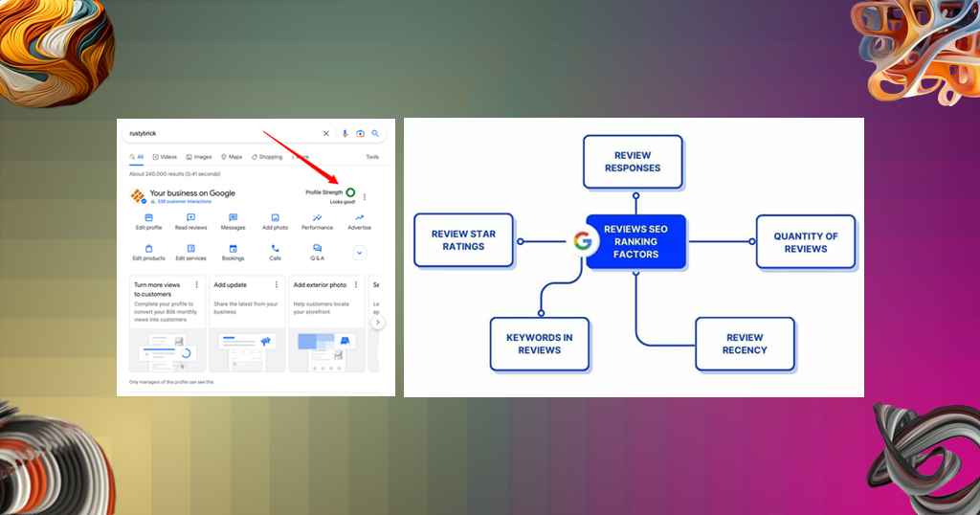Open the Turn more views card illustration
Viewport: 980px width, 515px height.
[x=167, y=351]
